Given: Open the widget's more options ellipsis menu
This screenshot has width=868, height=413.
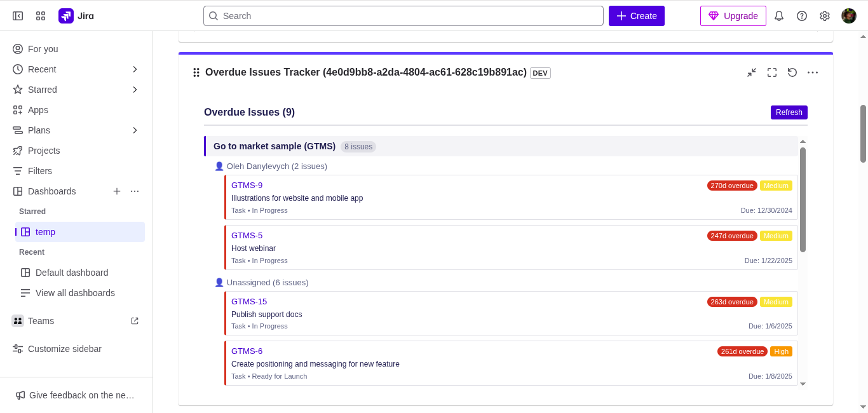Looking at the screenshot, I should point(813,72).
